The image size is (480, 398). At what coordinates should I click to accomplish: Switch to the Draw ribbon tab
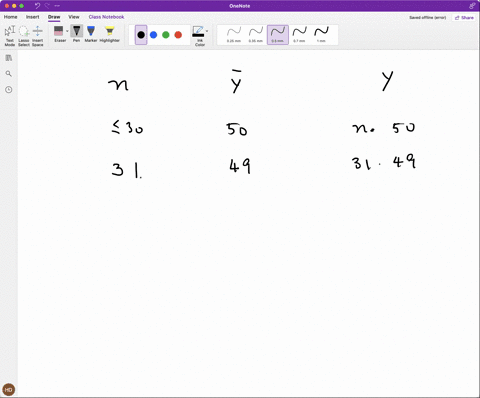54,17
